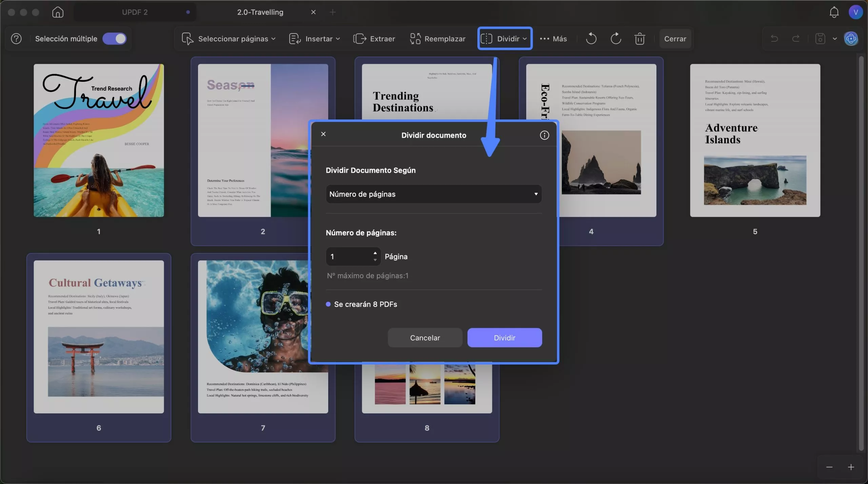Delete selected pages with trash icon

[639, 39]
